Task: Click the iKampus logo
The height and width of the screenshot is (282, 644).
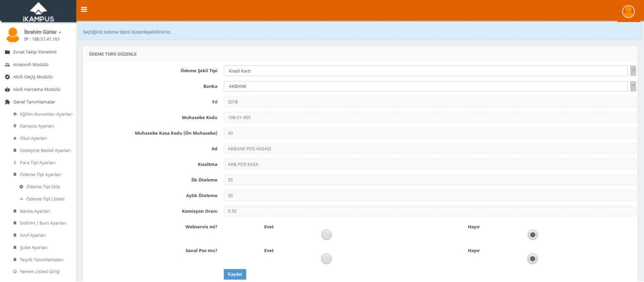Action: pos(38,12)
